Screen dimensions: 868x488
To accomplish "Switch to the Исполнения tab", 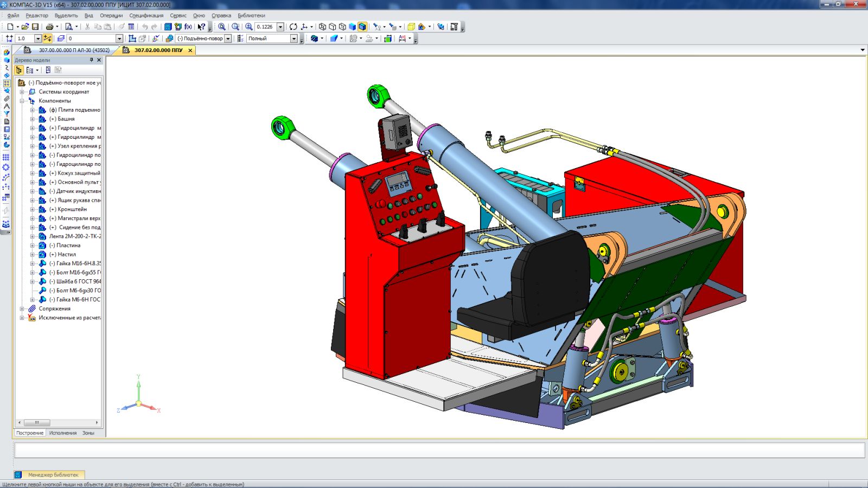I will [x=63, y=433].
